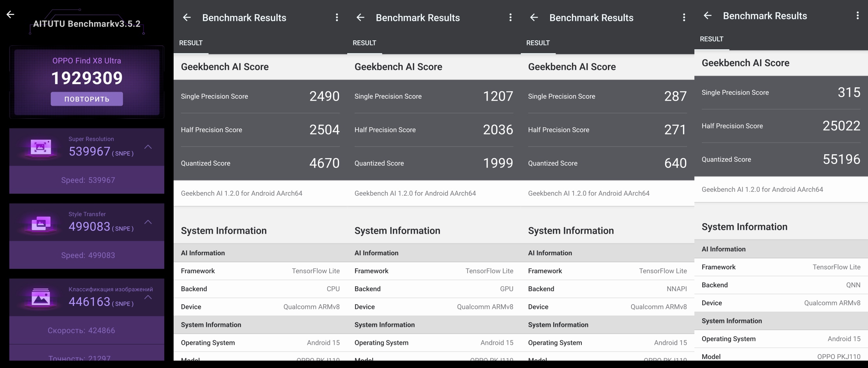Select RESULT tab in GPU backend panel

click(x=364, y=43)
